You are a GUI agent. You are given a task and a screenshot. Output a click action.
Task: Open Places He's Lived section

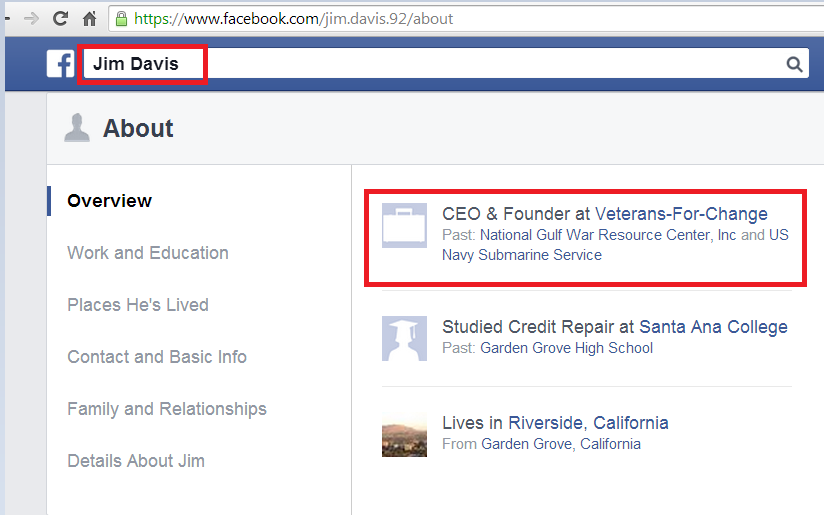[137, 305]
